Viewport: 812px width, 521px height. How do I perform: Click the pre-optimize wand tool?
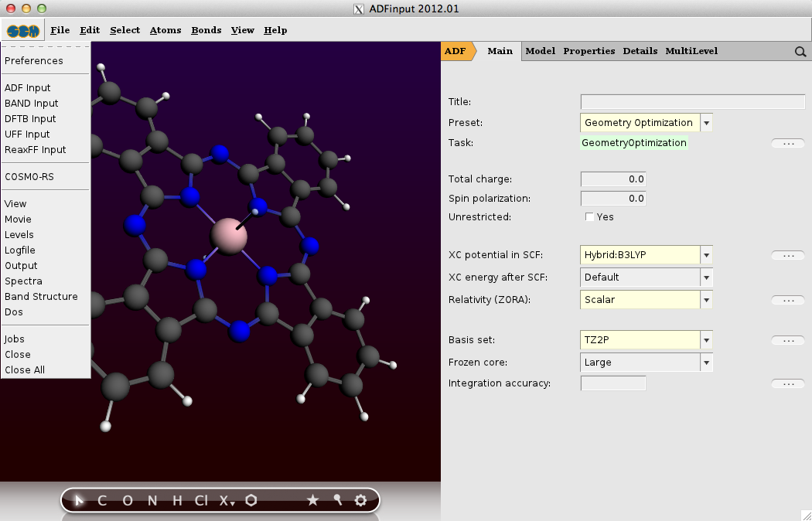point(338,500)
